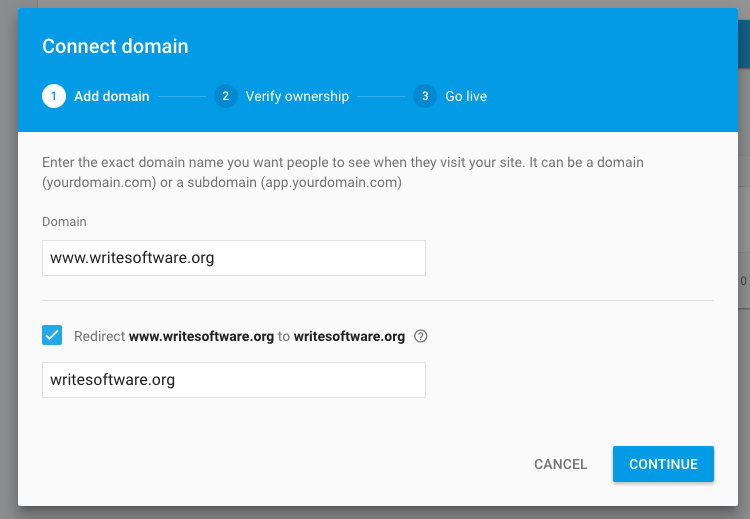750x519 pixels.
Task: Click the CANCEL button
Action: [x=561, y=464]
